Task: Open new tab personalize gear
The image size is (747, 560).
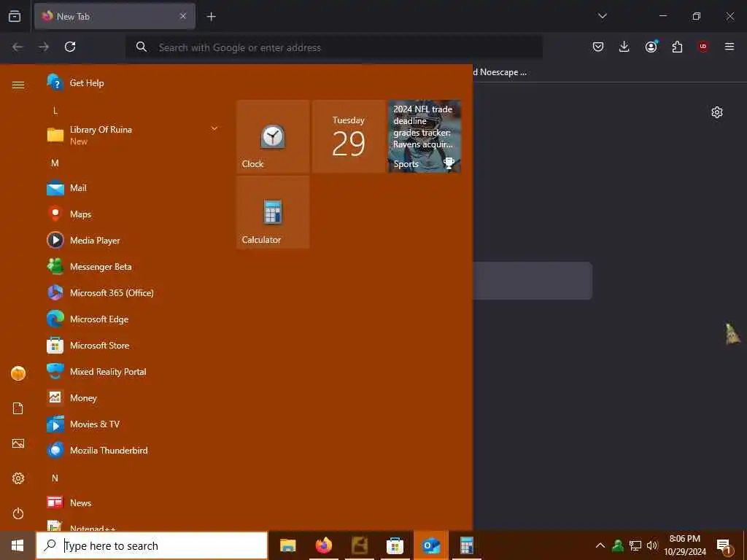Action: point(717,112)
